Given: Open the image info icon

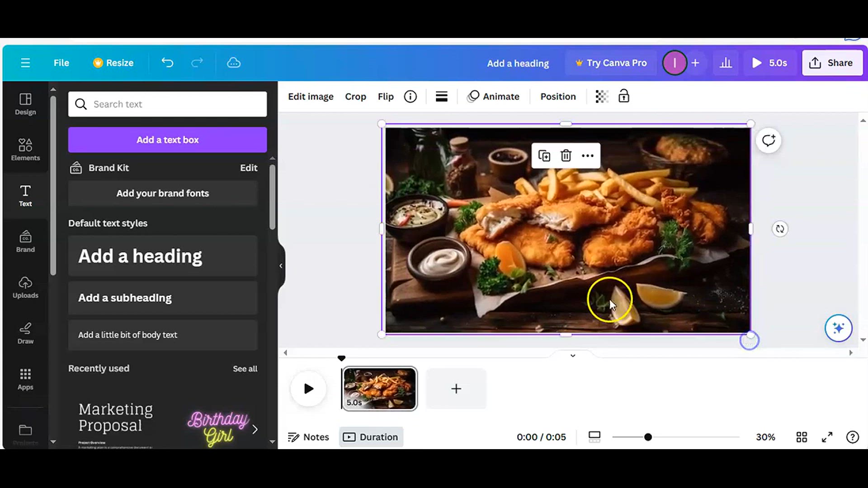Looking at the screenshot, I should point(410,97).
